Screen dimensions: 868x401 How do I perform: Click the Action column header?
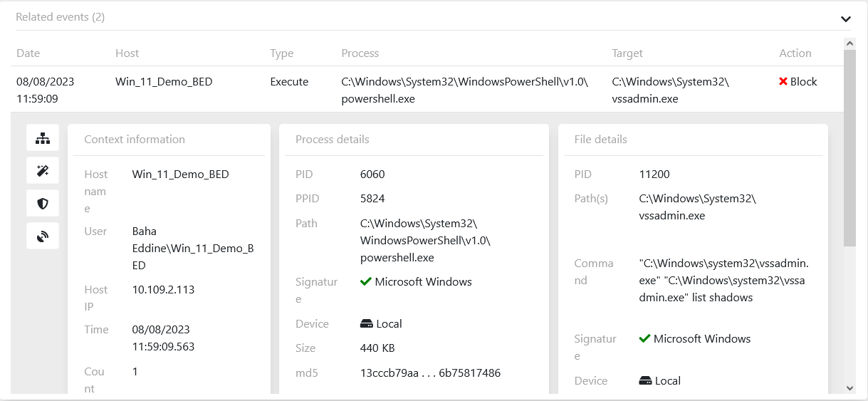point(795,53)
